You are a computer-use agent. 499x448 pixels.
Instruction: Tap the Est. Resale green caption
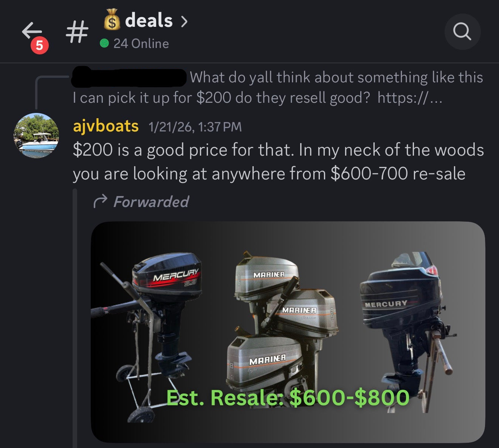tap(288, 397)
